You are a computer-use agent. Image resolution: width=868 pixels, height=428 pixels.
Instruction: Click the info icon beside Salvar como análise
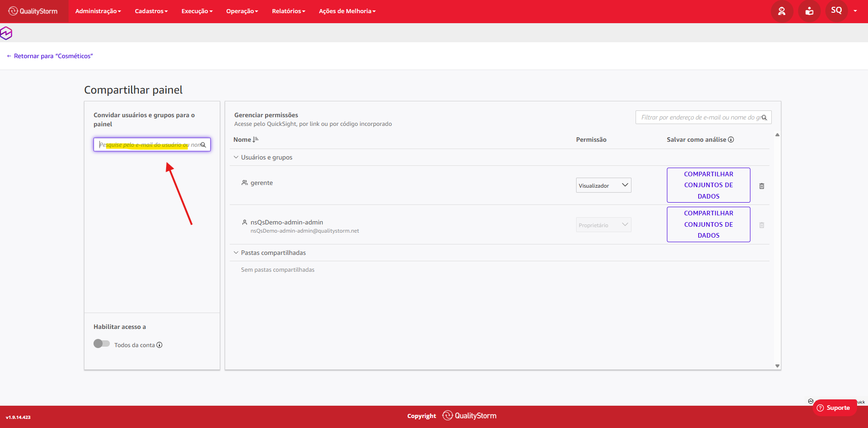(x=731, y=139)
